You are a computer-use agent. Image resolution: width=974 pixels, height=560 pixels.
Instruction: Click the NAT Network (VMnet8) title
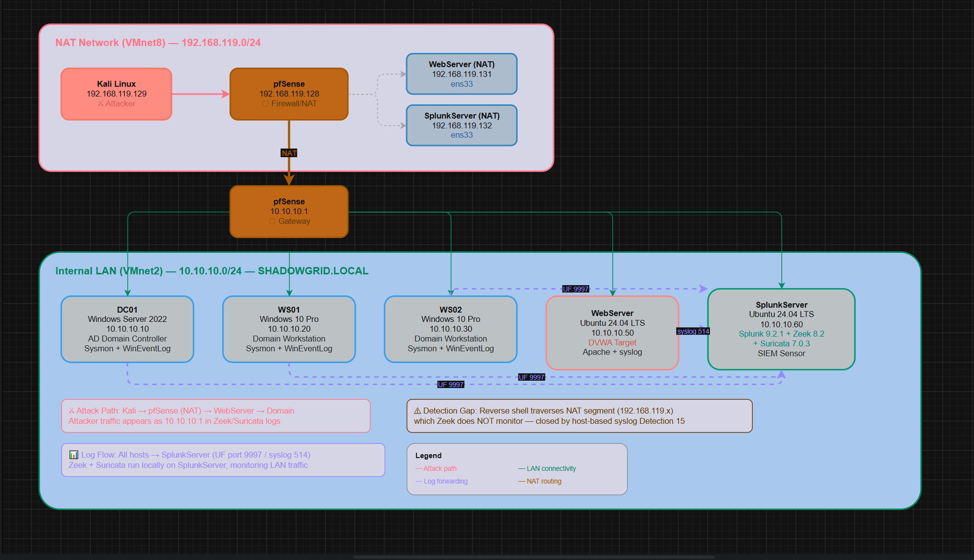pos(158,43)
